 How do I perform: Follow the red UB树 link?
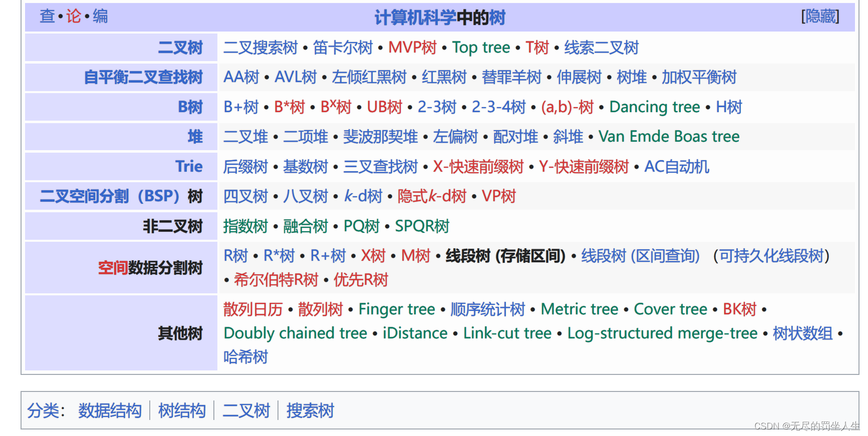385,107
